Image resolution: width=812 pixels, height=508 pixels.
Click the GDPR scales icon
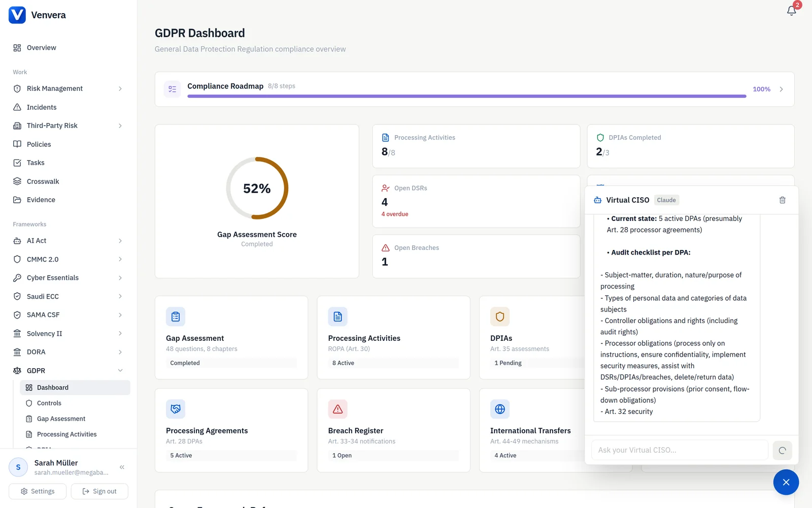pos(17,371)
